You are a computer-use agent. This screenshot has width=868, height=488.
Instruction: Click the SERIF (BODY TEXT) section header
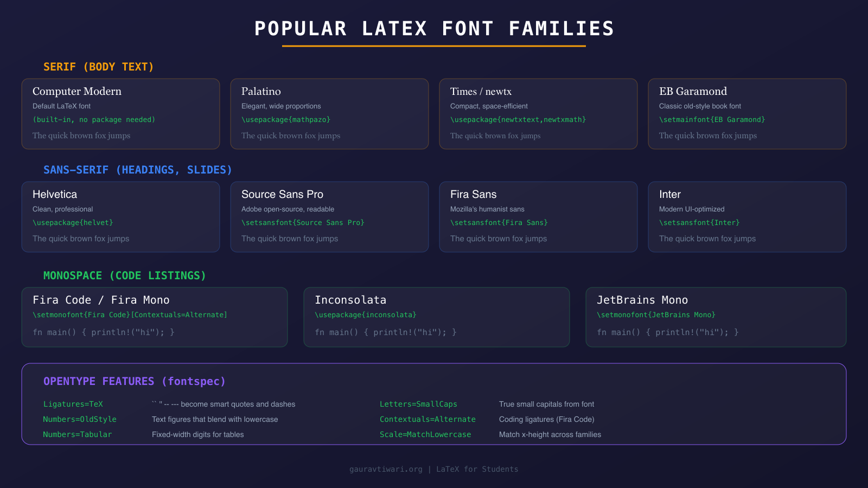click(x=98, y=67)
